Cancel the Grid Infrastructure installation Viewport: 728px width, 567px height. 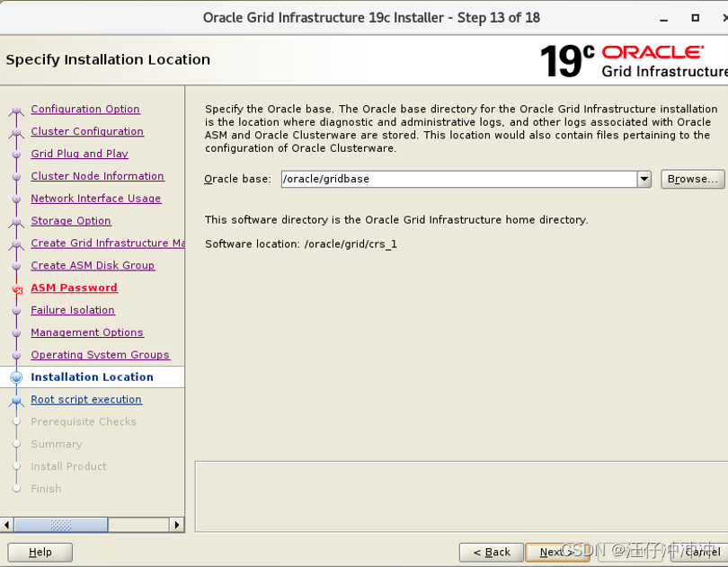pos(701,552)
